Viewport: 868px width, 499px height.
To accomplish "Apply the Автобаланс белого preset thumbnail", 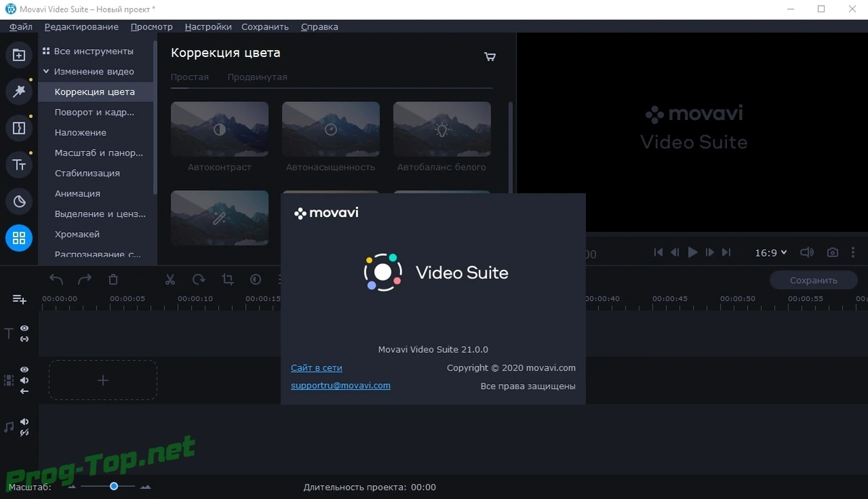I will pos(442,129).
